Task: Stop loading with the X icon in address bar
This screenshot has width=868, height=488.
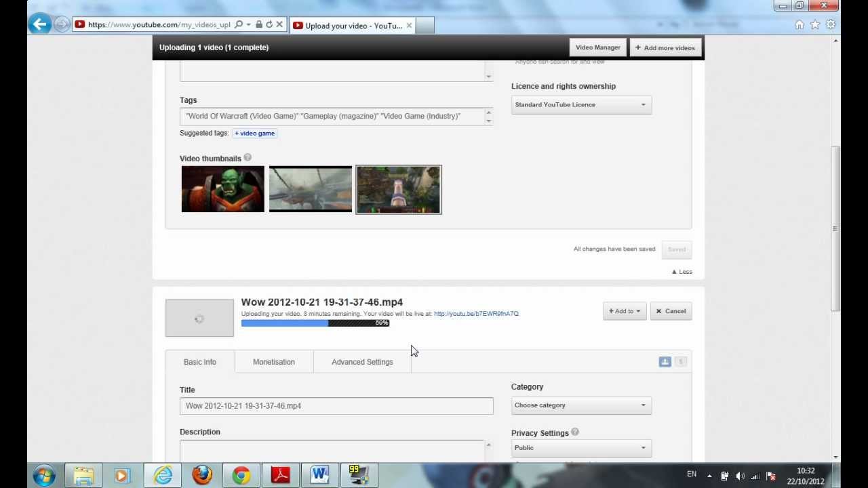Action: (x=279, y=25)
